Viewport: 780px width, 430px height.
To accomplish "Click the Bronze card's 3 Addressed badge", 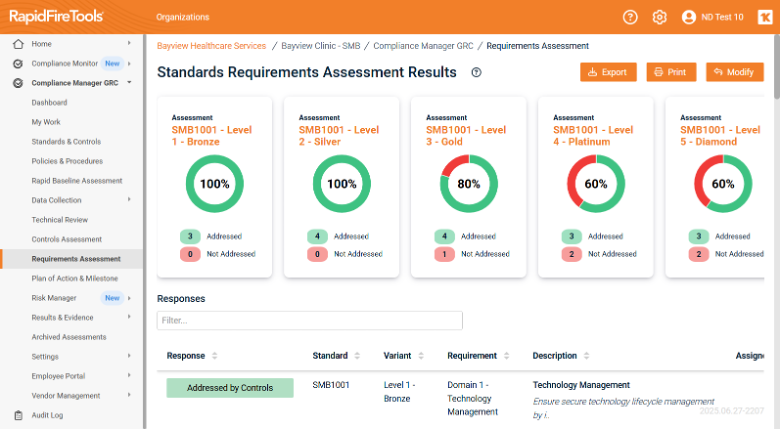I will [x=190, y=236].
